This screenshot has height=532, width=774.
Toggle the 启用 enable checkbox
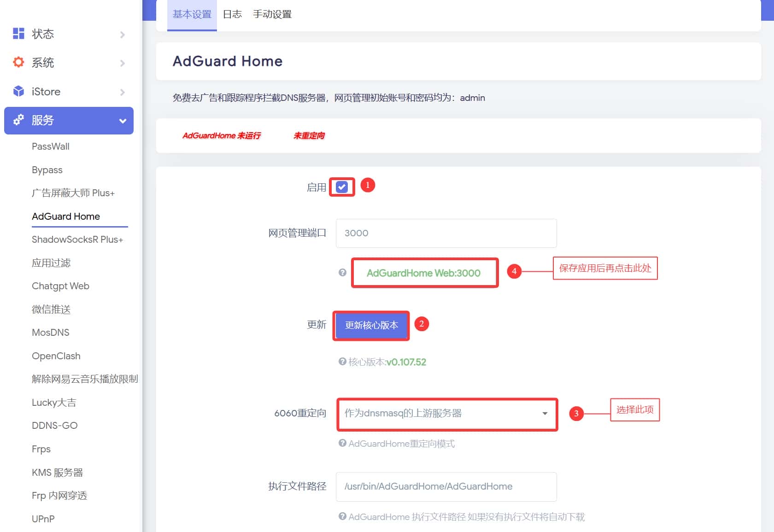342,187
